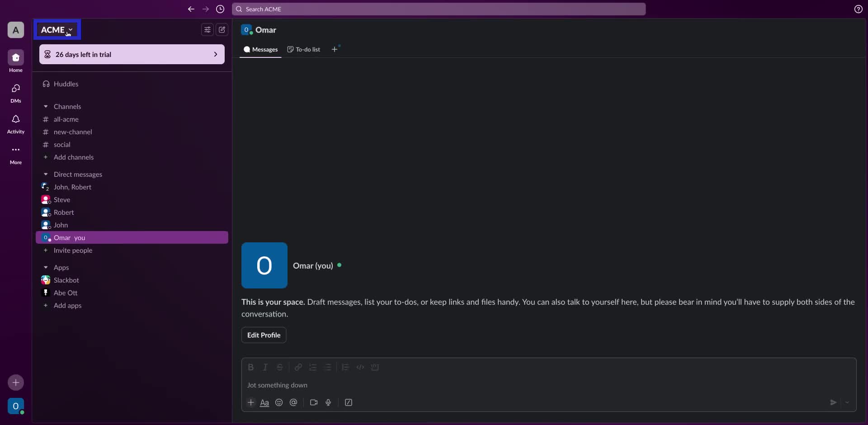This screenshot has height=425, width=868.
Task: Record an audio clip
Action: [x=329, y=402]
